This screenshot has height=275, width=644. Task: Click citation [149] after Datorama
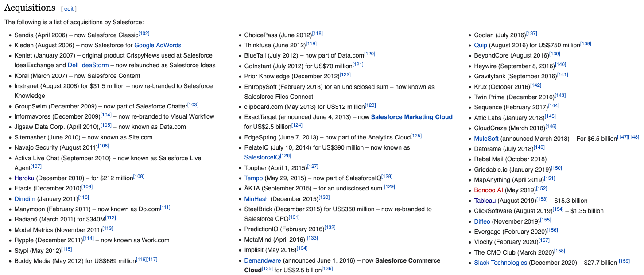pos(539,147)
